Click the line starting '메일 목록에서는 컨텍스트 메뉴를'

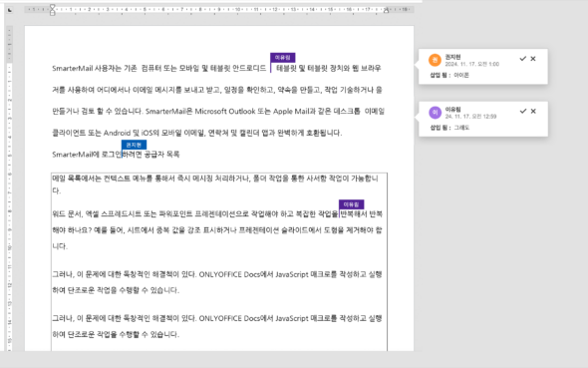pyautogui.click(x=215, y=179)
